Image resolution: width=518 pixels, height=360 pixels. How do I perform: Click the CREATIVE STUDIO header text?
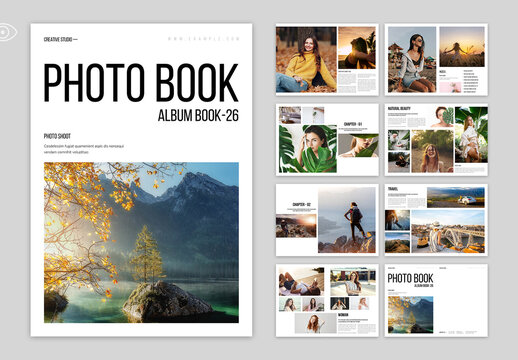pyautogui.click(x=60, y=39)
